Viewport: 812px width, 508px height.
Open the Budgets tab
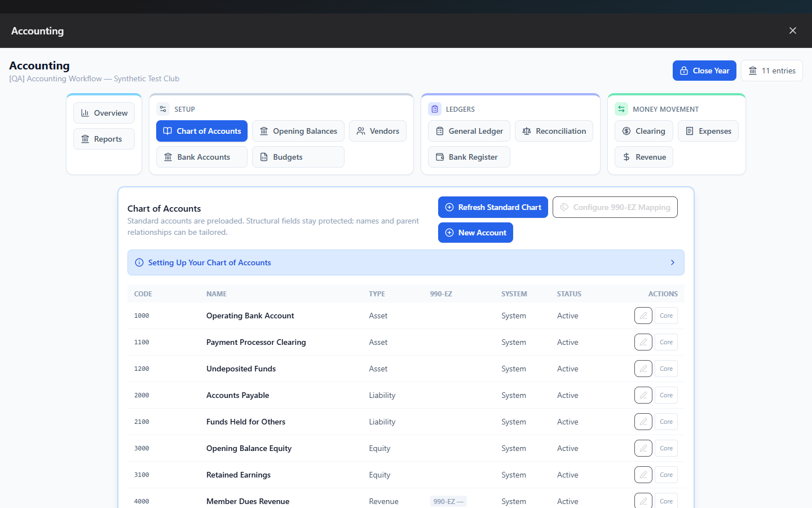[298, 157]
